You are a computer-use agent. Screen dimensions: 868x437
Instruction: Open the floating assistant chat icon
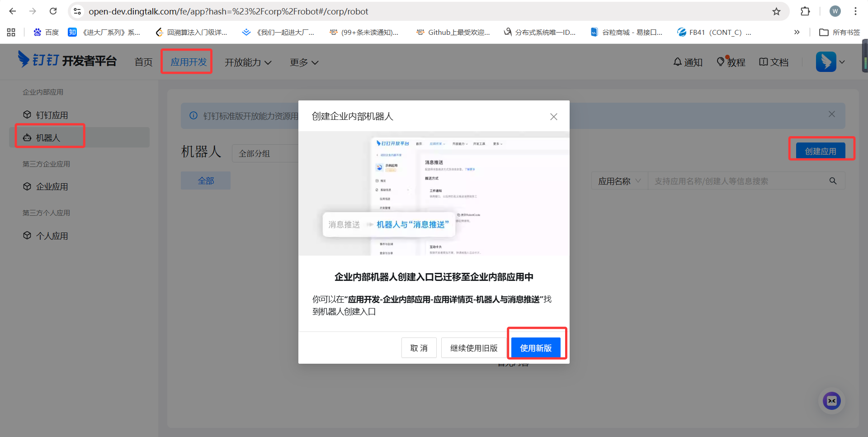[x=832, y=401]
